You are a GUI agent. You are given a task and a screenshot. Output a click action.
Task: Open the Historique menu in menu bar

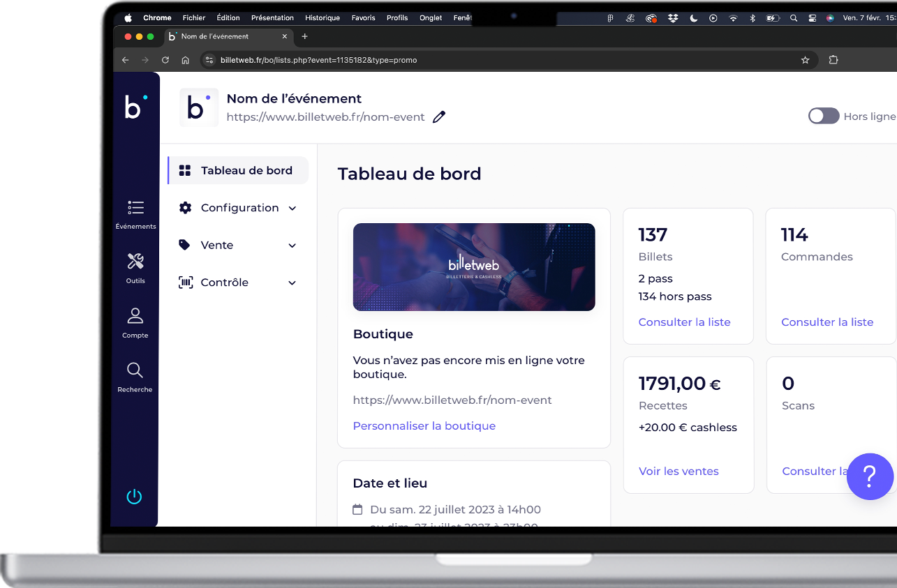coord(322,18)
